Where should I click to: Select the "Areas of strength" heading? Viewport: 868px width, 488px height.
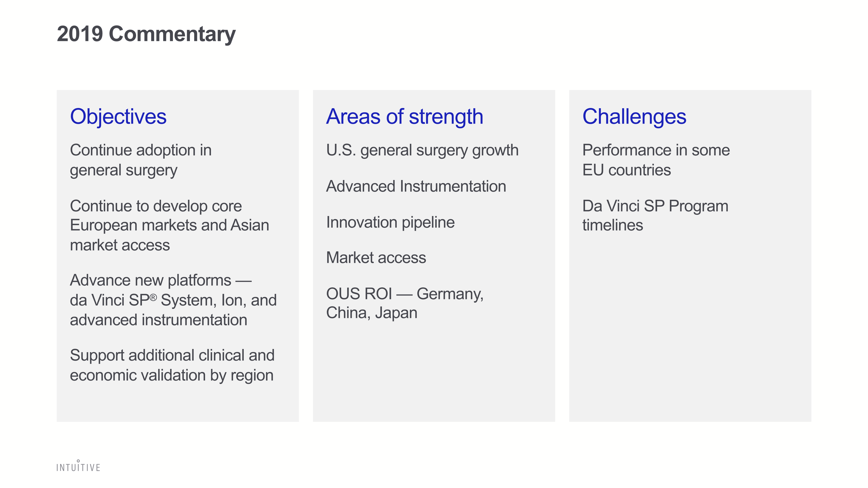tap(404, 116)
